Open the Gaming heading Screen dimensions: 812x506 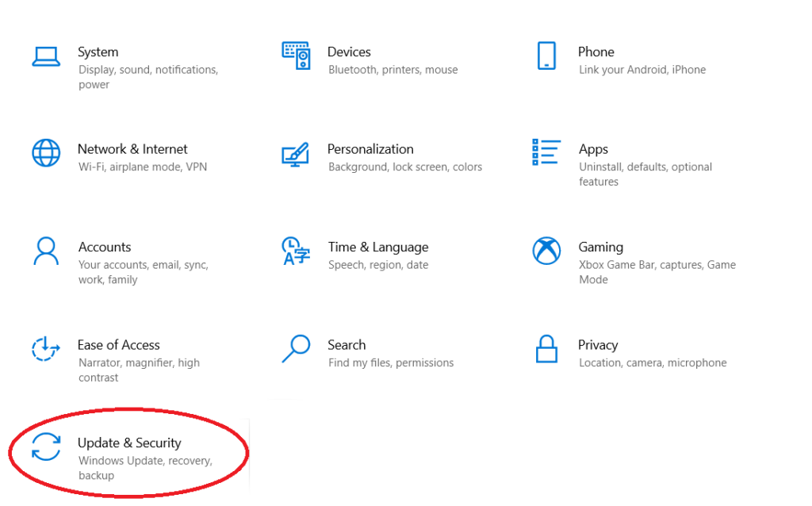(601, 247)
